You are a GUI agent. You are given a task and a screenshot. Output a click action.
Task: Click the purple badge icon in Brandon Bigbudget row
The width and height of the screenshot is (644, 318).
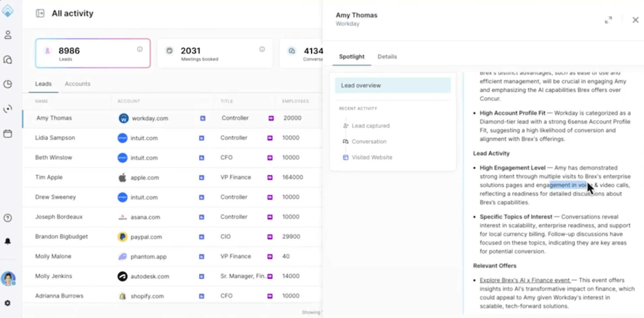pos(270,237)
